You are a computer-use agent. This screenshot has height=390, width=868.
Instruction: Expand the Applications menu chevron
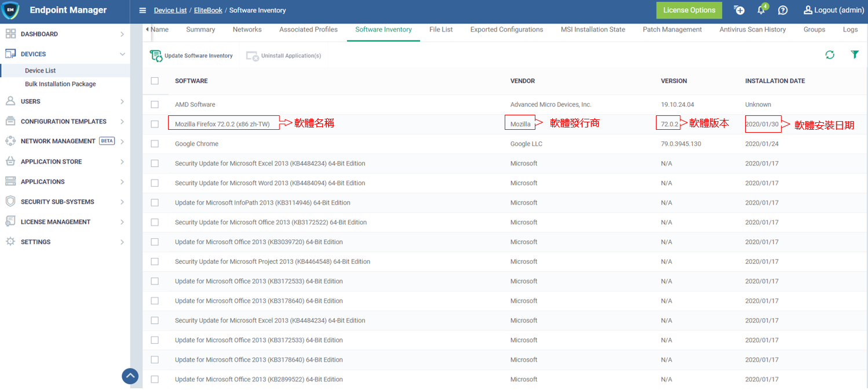[122, 182]
